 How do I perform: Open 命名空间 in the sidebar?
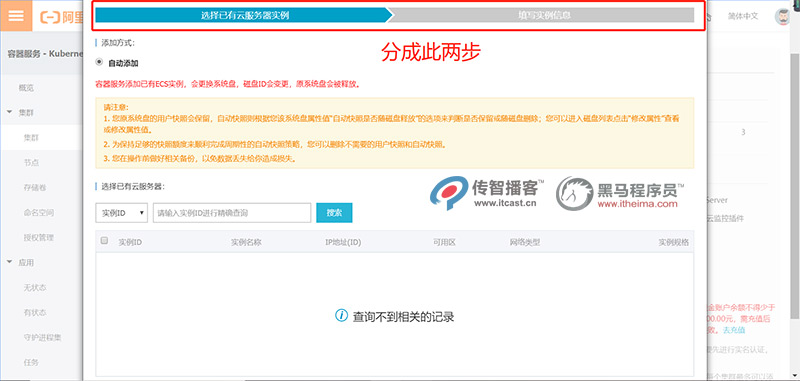tap(38, 213)
